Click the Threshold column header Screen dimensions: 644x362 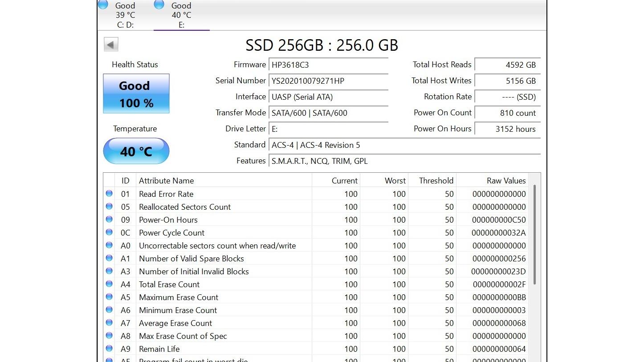coord(436,181)
